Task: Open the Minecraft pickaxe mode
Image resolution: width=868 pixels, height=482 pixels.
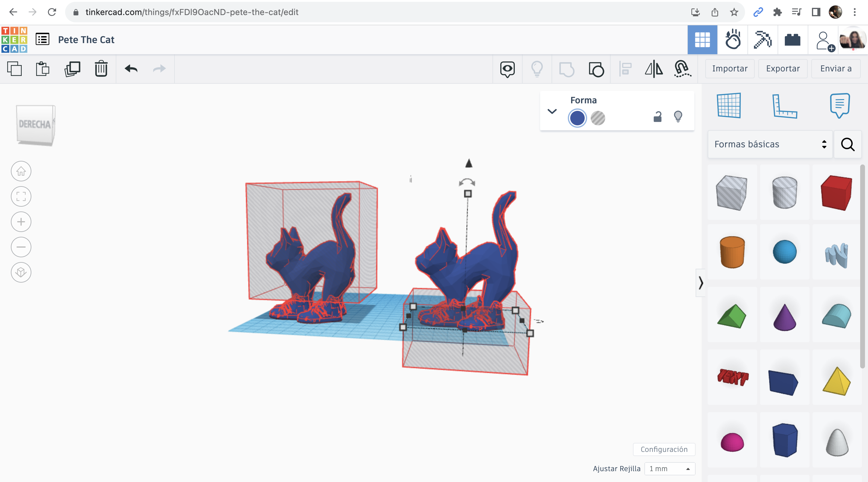Action: point(763,40)
